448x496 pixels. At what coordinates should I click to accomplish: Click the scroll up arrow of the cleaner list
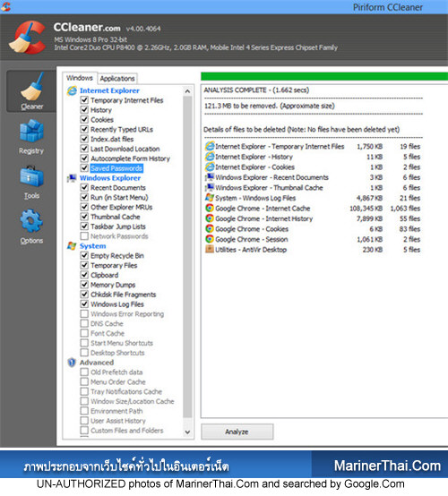click(x=187, y=91)
